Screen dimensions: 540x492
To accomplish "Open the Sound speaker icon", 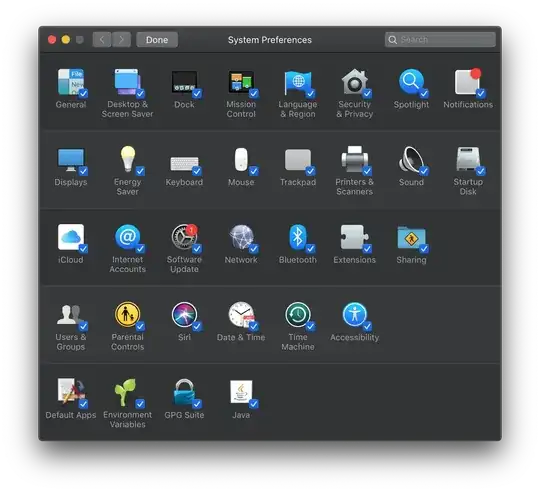I will click(411, 159).
